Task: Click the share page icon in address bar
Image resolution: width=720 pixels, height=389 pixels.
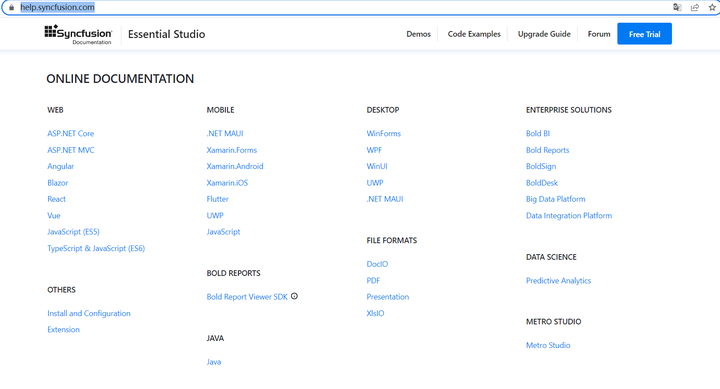Action: point(695,7)
